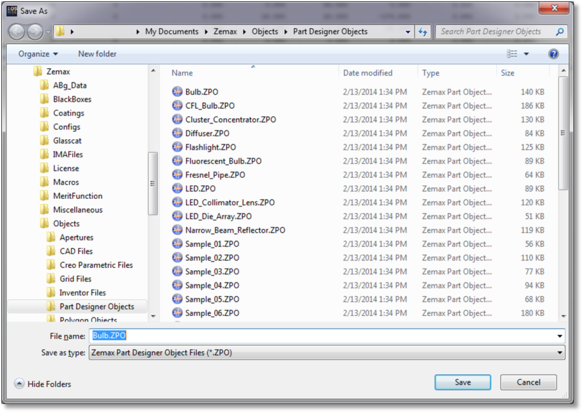The height and width of the screenshot is (413, 583).
Task: Sort files by Date modified column
Action: click(x=367, y=73)
